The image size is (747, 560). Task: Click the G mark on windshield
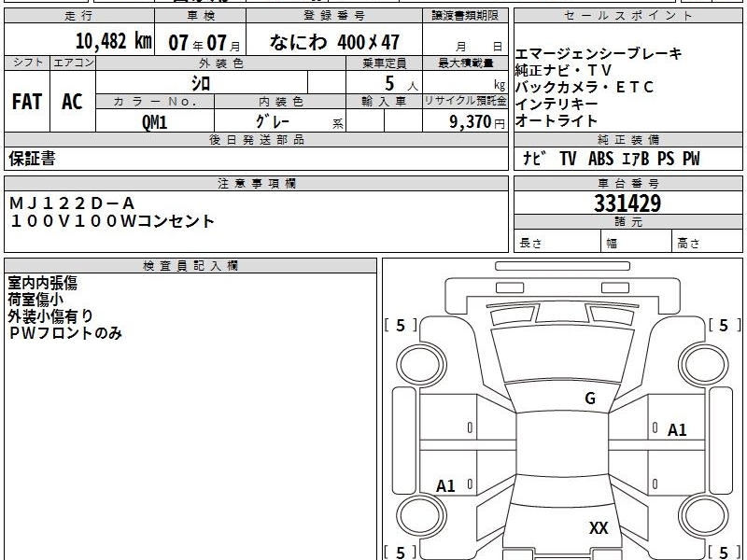[590, 399]
